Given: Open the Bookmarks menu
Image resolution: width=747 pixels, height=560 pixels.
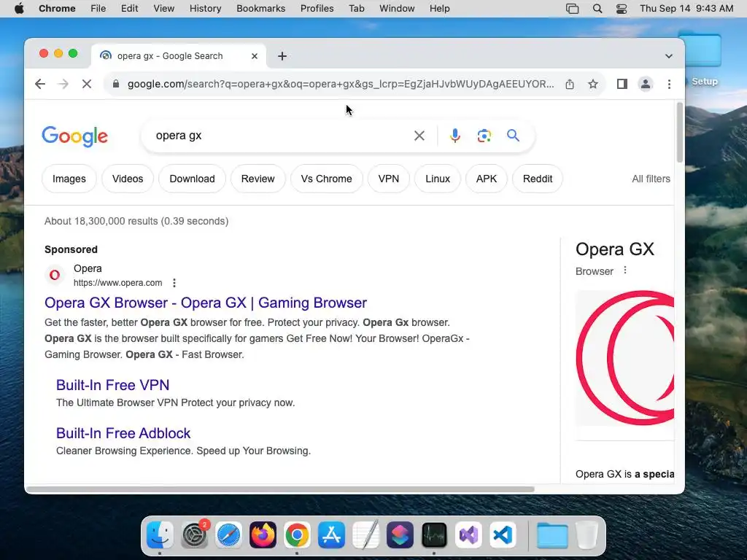Looking at the screenshot, I should click(x=261, y=9).
